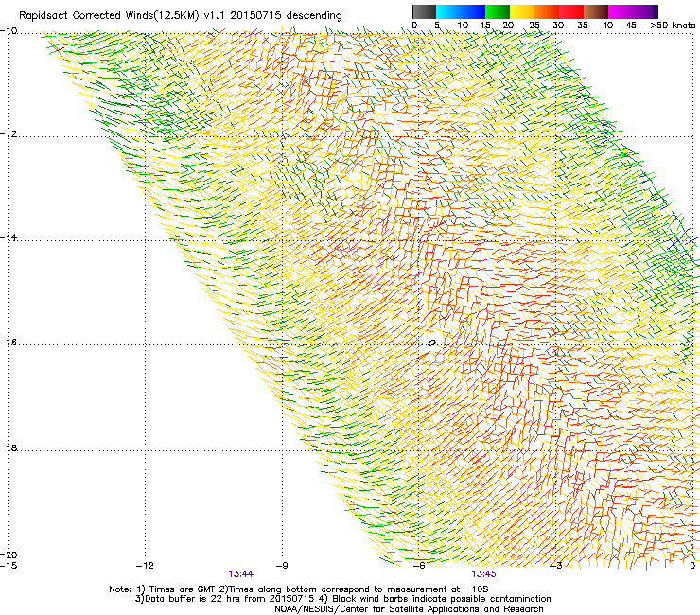This screenshot has height=615, width=700.
Task: Click the '-9' longitude axis label
Action: [282, 566]
